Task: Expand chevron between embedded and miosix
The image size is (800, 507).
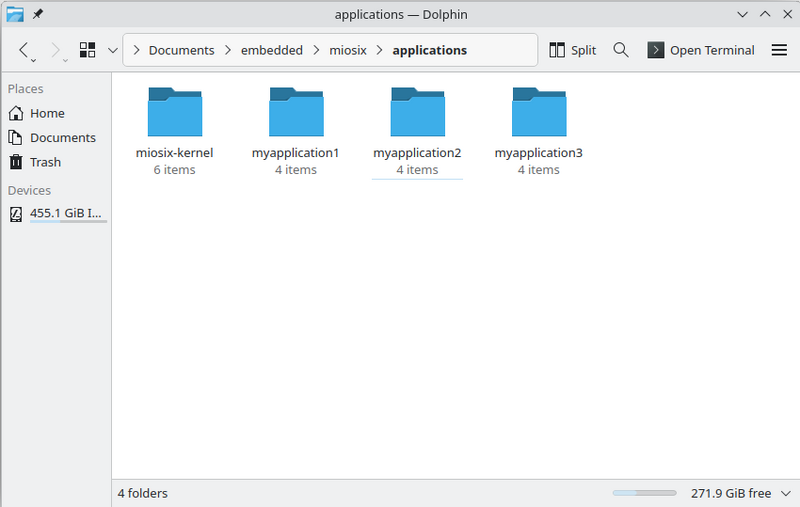Action: 316,50
